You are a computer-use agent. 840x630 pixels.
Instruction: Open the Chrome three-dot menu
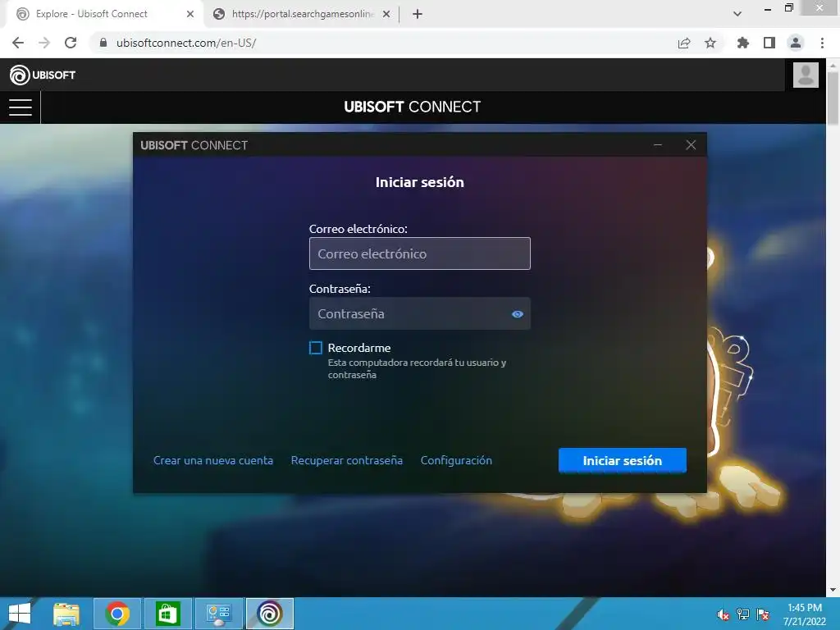822,43
